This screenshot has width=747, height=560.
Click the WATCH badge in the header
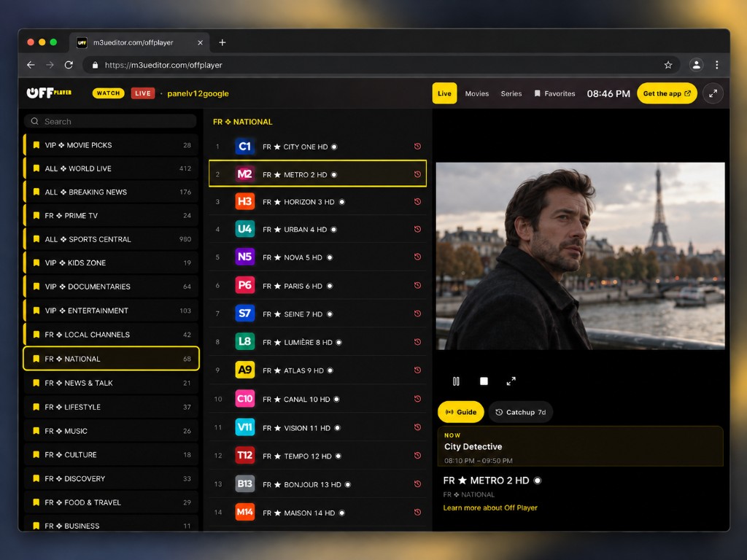[108, 93]
